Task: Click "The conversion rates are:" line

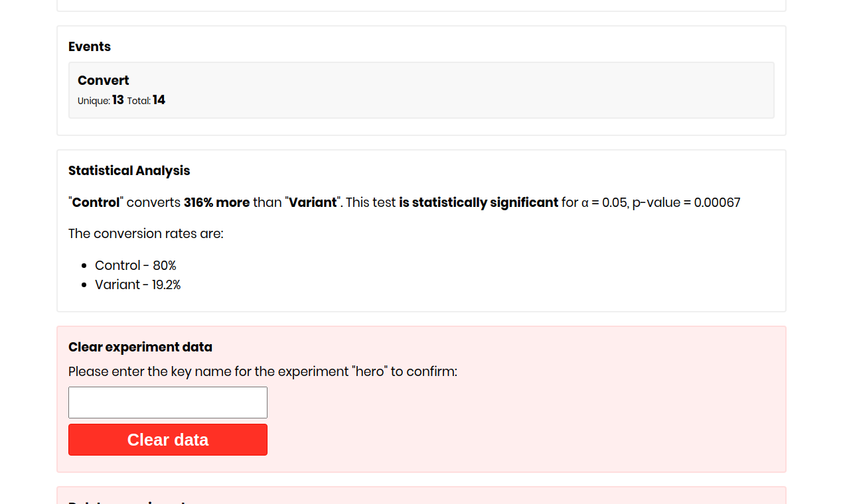Action: coord(146,233)
